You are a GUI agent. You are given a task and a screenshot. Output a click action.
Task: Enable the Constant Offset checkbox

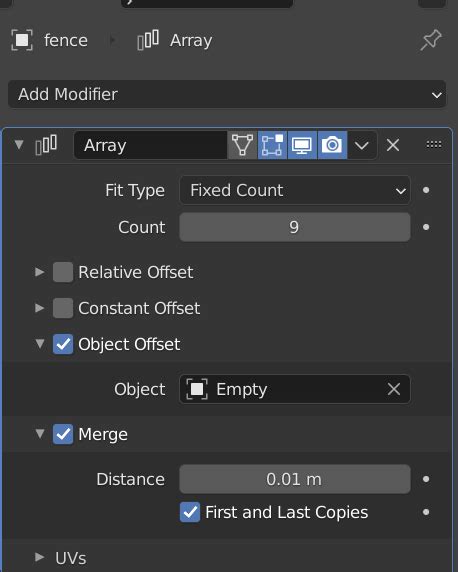click(x=63, y=308)
